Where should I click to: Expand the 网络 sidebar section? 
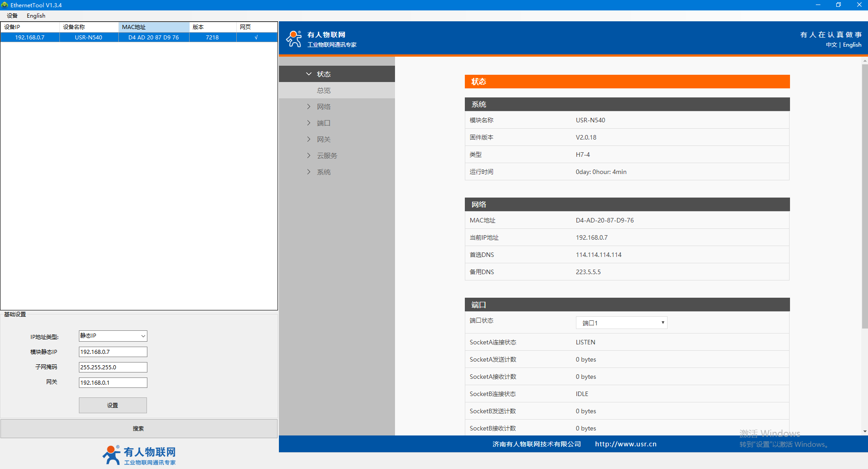[323, 106]
